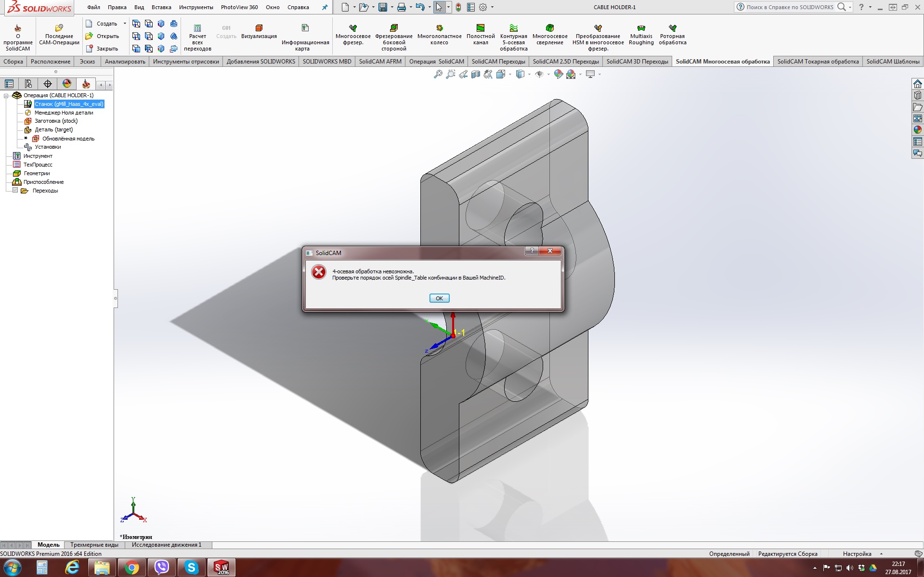Click OK in the SolidCAM error dialog
The height and width of the screenshot is (577, 924).
tap(439, 298)
